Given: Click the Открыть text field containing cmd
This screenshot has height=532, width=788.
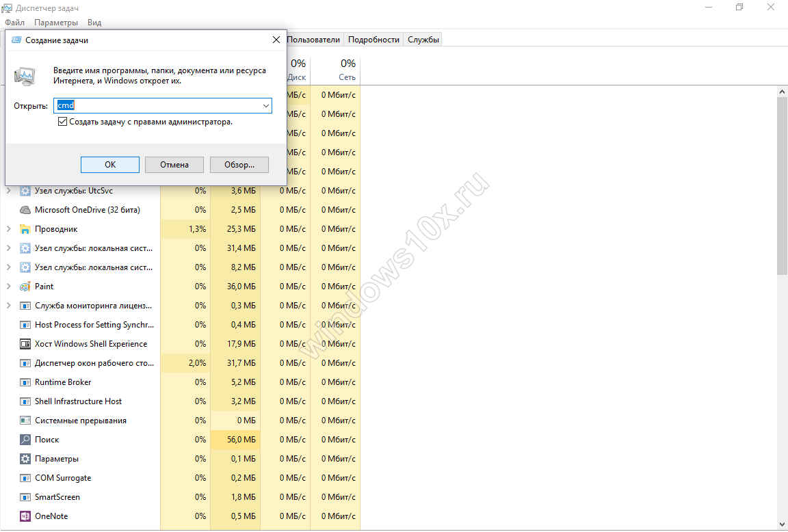Looking at the screenshot, I should pos(157,106).
